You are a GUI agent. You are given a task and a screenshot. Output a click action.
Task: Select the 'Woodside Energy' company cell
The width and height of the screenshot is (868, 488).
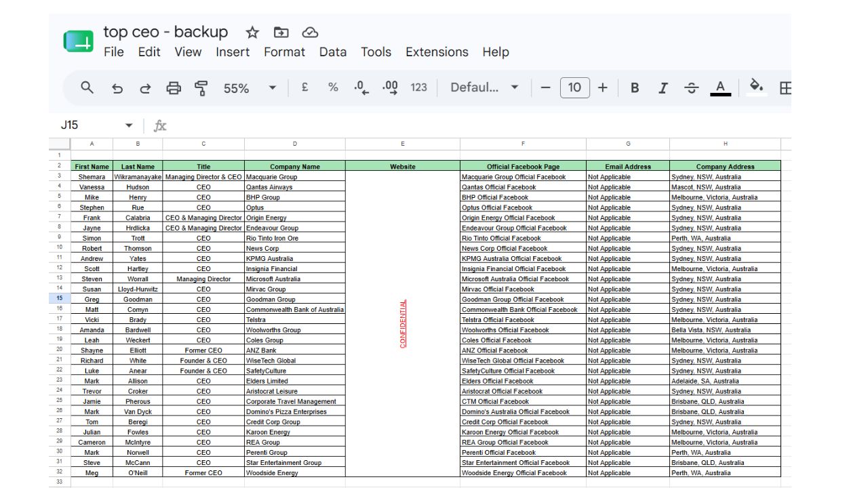point(295,473)
